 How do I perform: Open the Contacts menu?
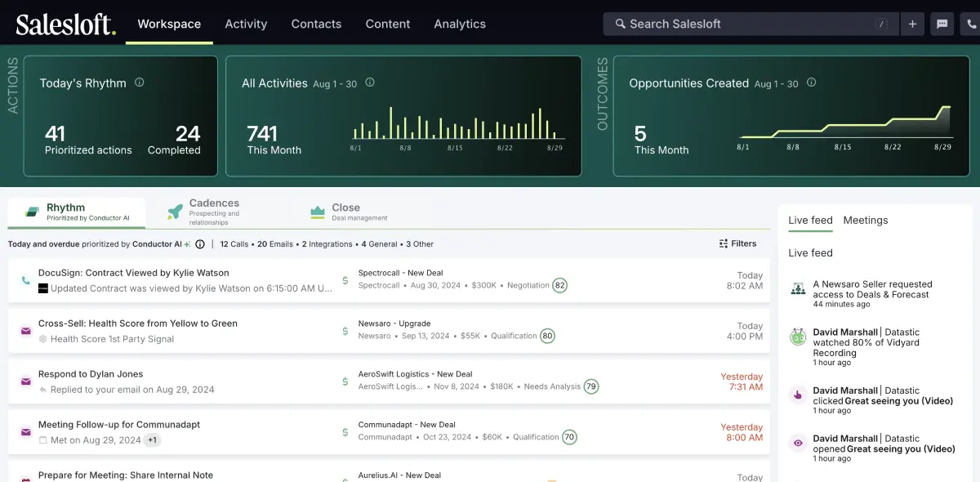316,24
